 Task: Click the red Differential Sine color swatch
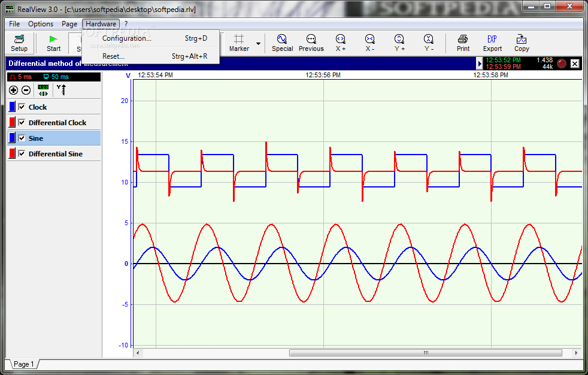click(12, 153)
